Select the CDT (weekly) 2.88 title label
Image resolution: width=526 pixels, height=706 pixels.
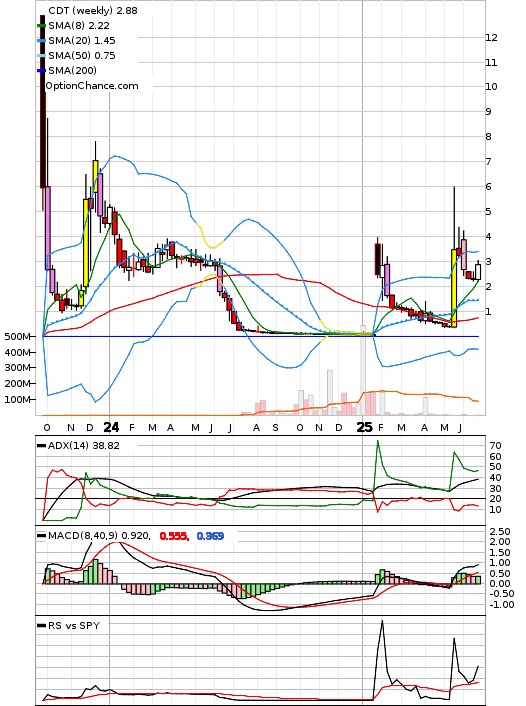tap(93, 10)
